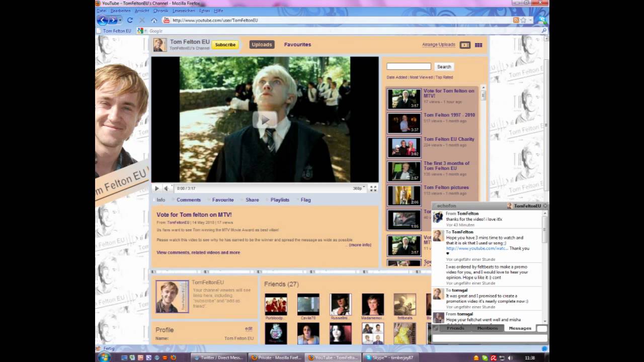Image resolution: width=644 pixels, height=362 pixels.
Task: Open the Tom Felton pictures video link
Action: pyautogui.click(x=446, y=188)
